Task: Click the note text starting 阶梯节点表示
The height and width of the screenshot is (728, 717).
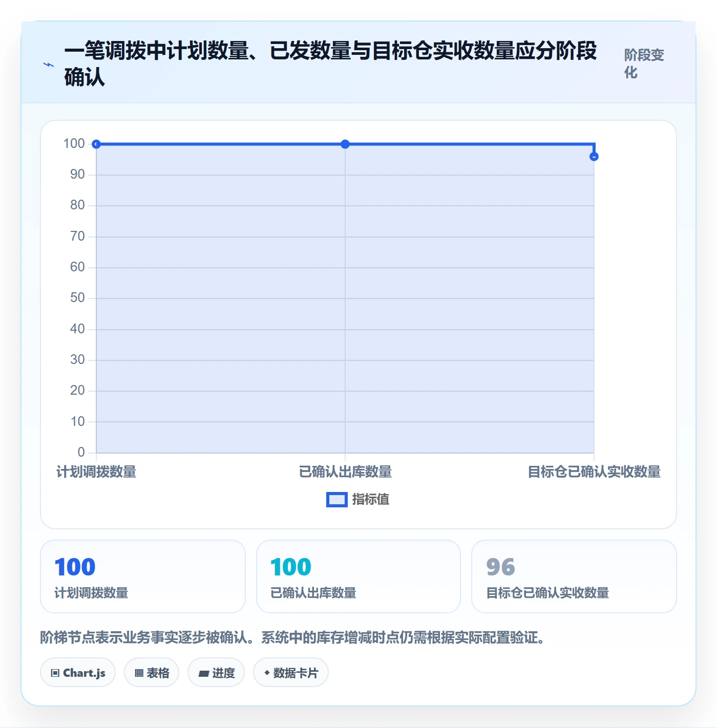Action: 292,638
